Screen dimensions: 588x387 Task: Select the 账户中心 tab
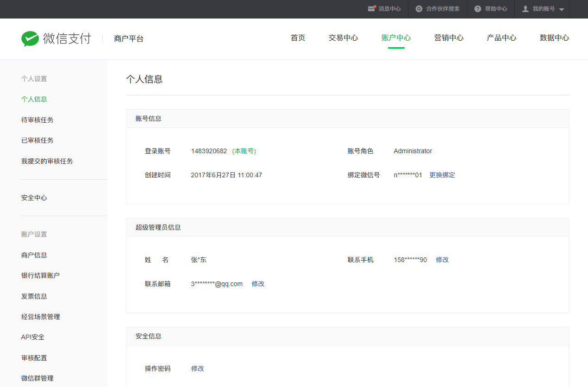[396, 38]
